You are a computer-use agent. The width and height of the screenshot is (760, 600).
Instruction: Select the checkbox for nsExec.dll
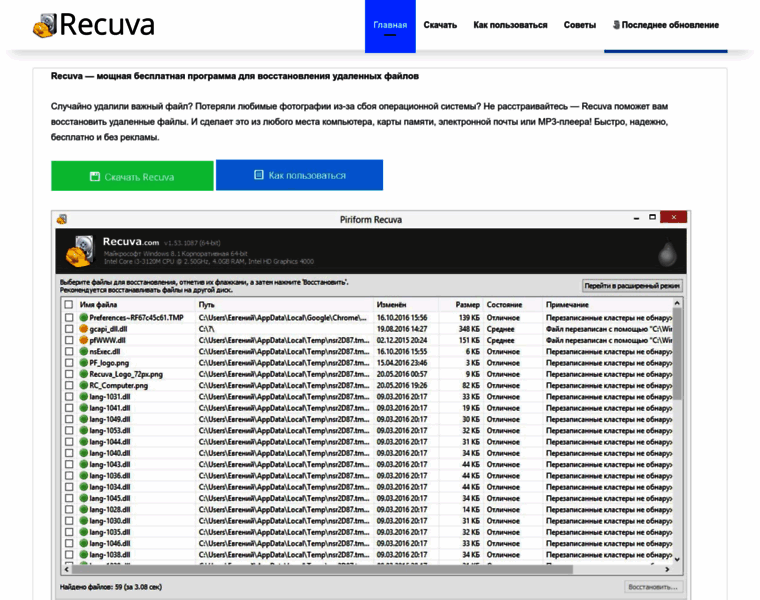69,351
